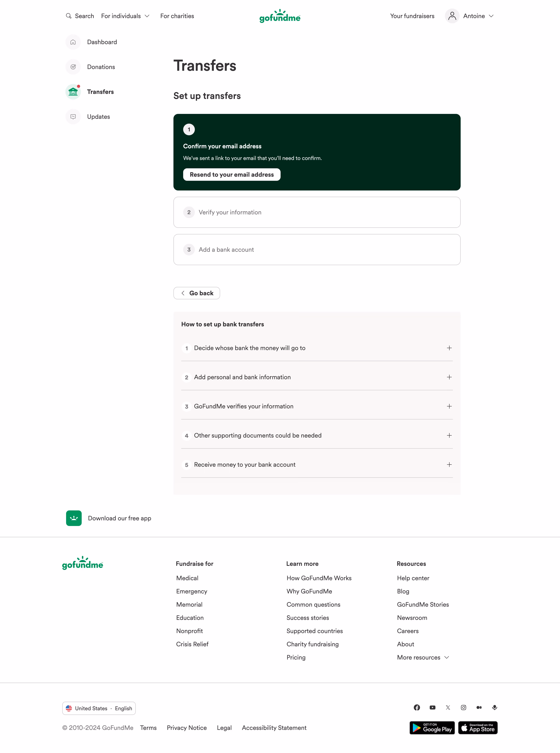The width and height of the screenshot is (560, 753).
Task: Expand Receive money to your bank account
Action: tap(317, 465)
